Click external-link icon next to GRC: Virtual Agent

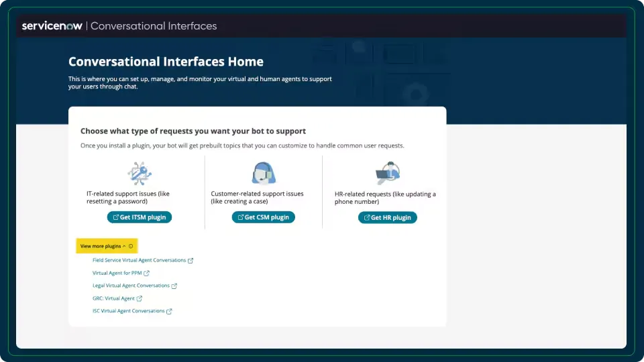(x=140, y=299)
